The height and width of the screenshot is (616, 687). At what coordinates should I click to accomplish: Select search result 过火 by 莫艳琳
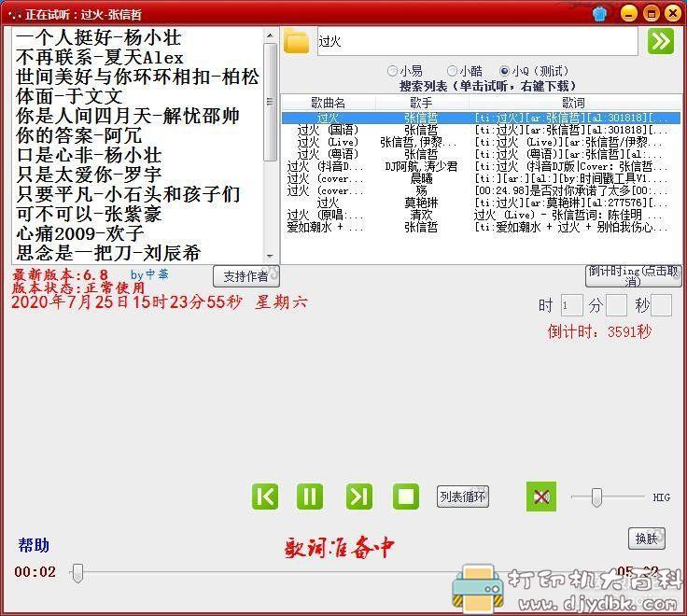(x=481, y=203)
